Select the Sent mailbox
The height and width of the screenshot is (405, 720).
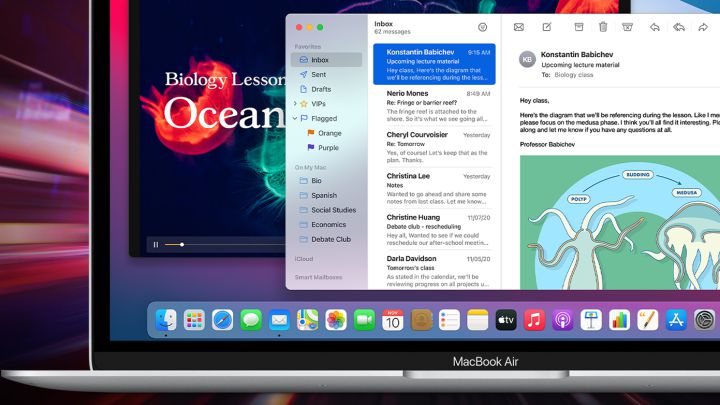coord(318,74)
